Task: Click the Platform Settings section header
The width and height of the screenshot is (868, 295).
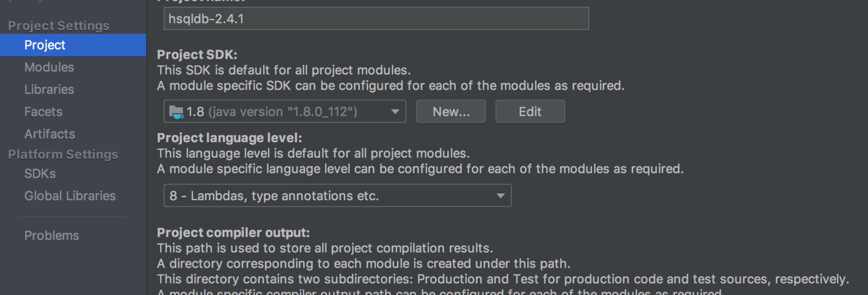Action: pyautogui.click(x=63, y=154)
